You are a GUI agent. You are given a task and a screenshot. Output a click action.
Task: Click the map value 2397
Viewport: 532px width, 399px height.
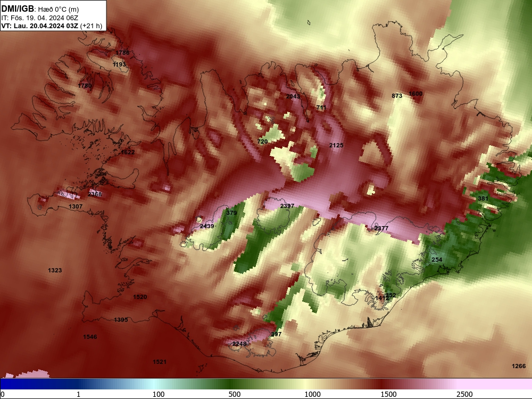click(x=287, y=206)
